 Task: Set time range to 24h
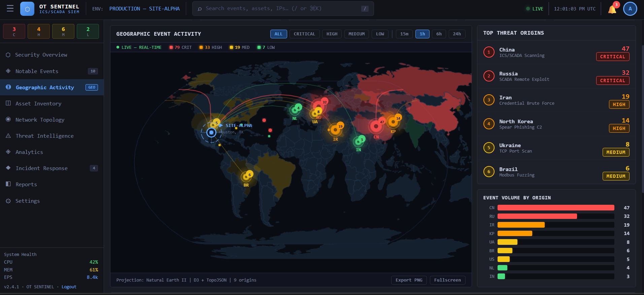click(457, 34)
